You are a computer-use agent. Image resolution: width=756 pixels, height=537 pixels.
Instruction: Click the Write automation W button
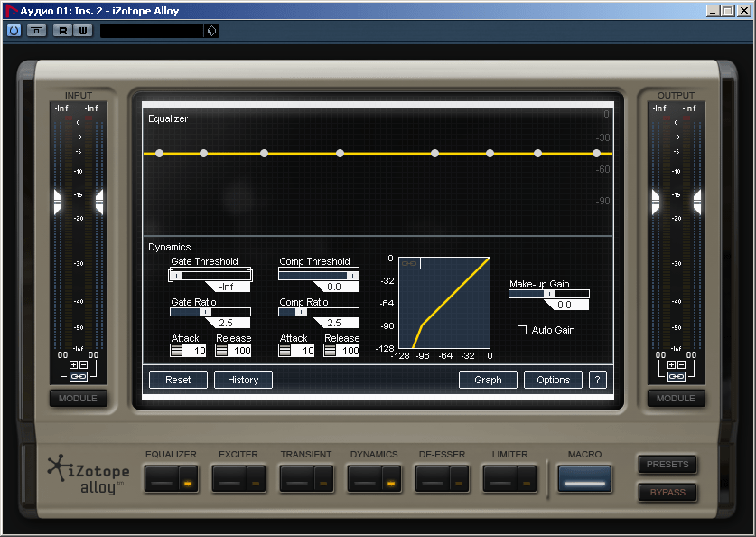pyautogui.click(x=82, y=31)
